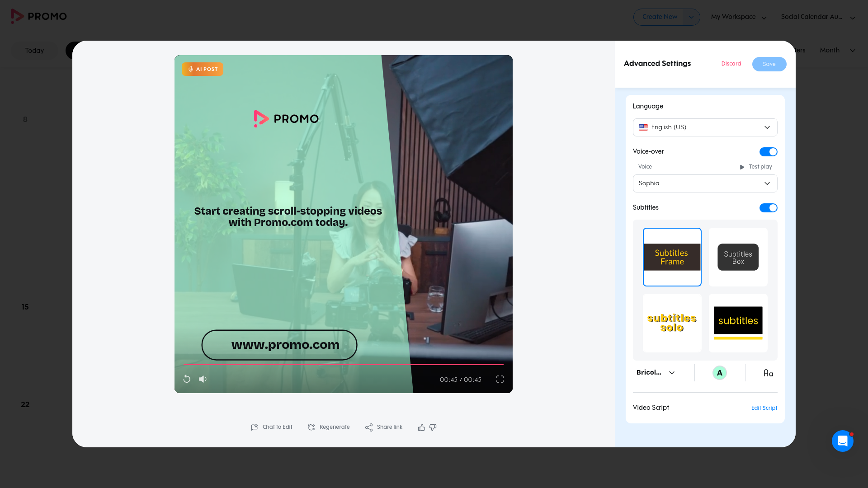Click the Regenerate button
The image size is (868, 488).
click(329, 427)
